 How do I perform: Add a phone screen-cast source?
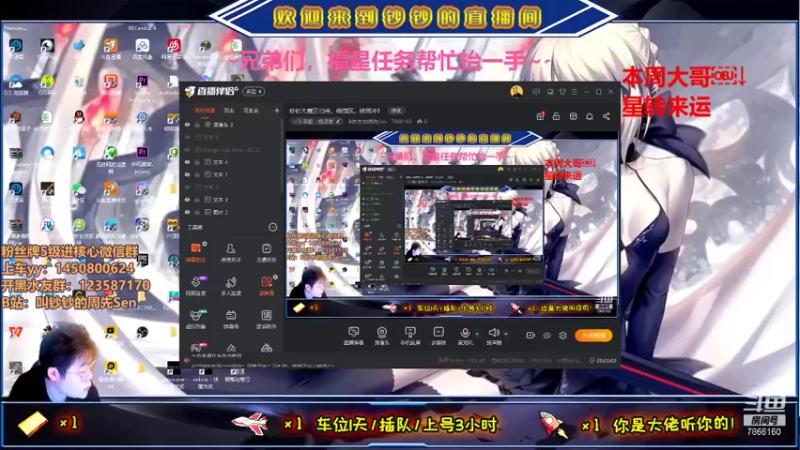tap(410, 336)
